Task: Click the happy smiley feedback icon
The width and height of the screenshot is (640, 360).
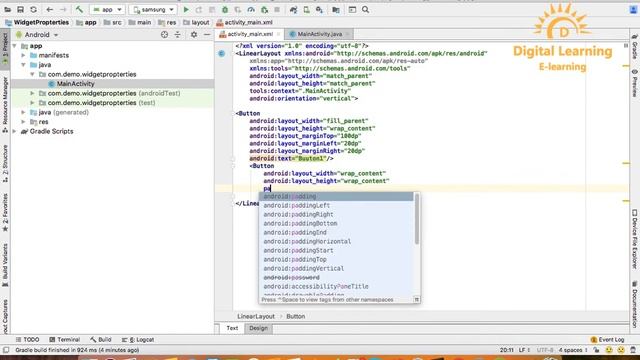Action: [x=609, y=350]
